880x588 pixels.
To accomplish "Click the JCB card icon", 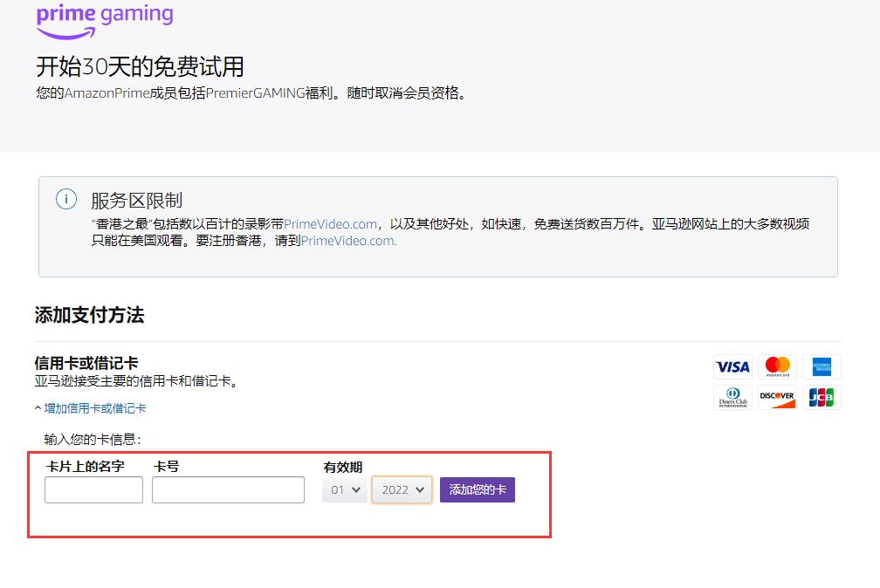I will tap(821, 397).
